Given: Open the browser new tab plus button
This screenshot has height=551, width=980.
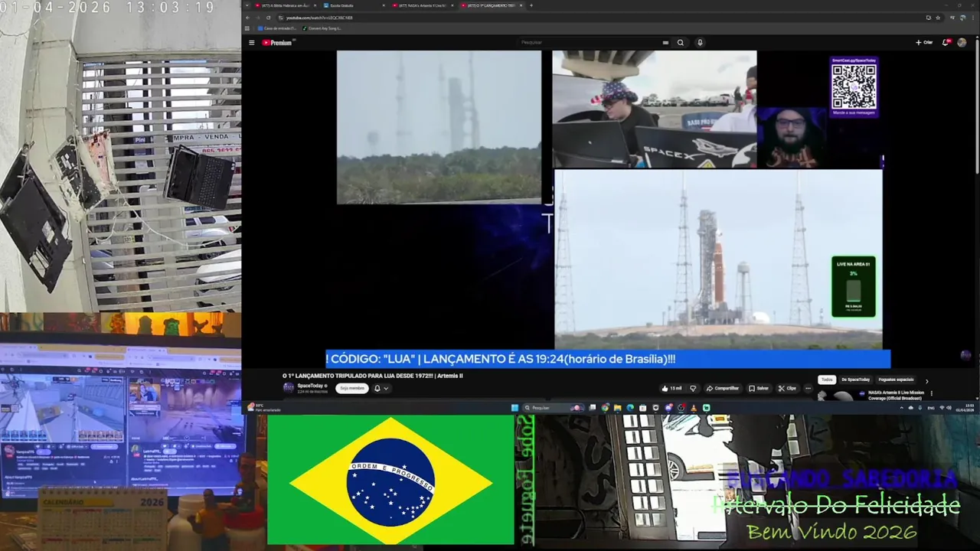Looking at the screenshot, I should coord(531,5).
